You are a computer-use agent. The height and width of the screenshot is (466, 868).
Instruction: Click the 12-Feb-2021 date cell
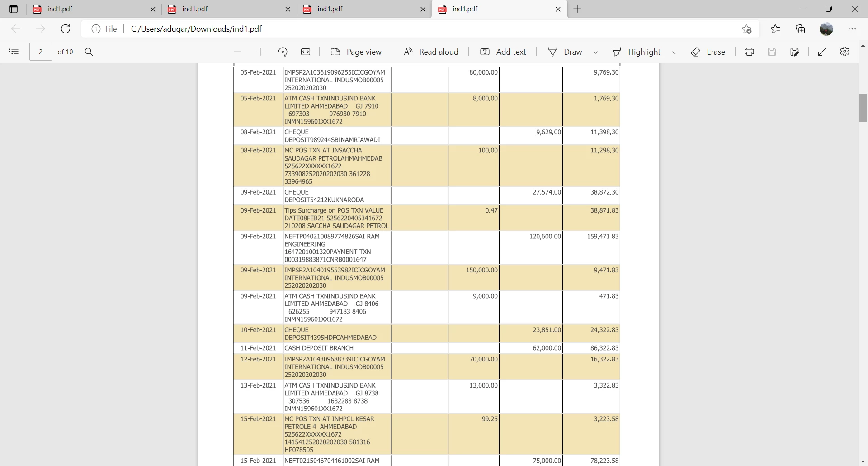click(258, 360)
